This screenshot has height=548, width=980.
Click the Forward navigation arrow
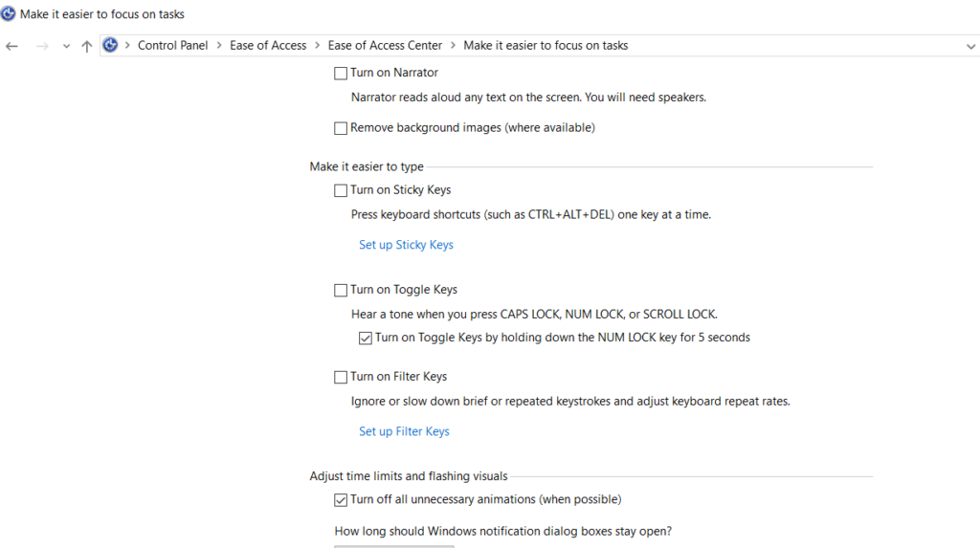[x=42, y=46]
